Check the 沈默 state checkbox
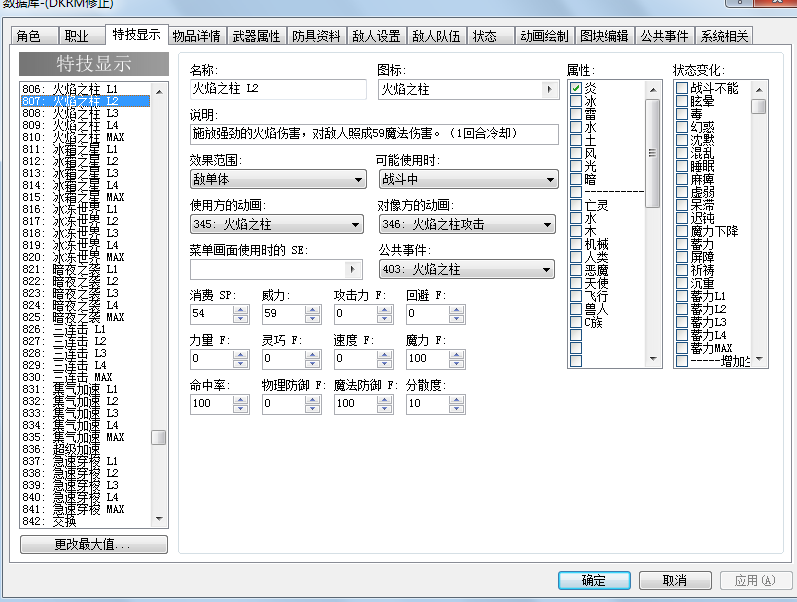Image resolution: width=797 pixels, height=602 pixels. coord(682,140)
